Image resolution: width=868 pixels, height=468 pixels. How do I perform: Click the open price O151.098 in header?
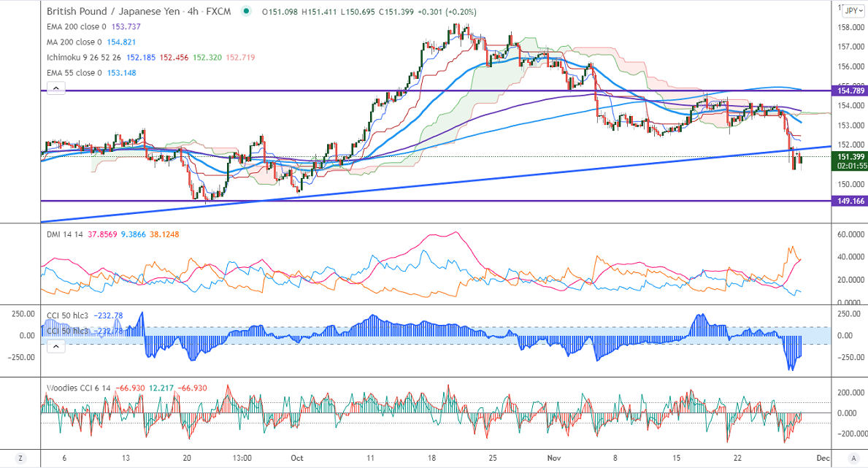pyautogui.click(x=280, y=12)
